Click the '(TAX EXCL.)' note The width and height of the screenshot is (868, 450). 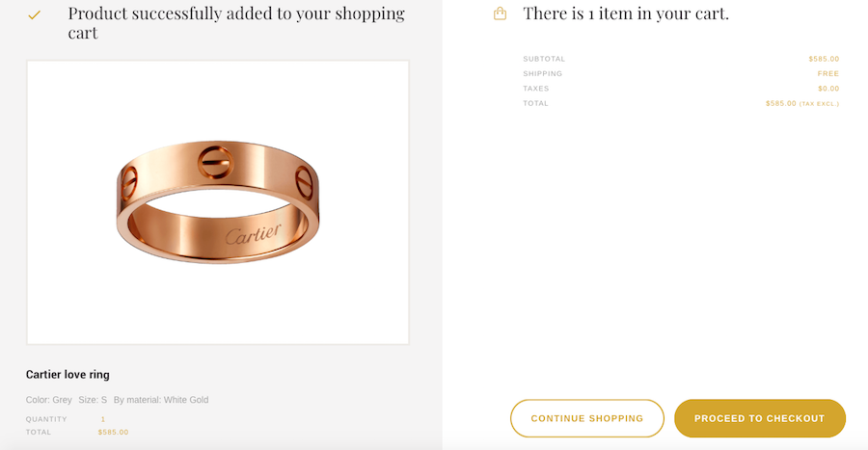pyautogui.click(x=819, y=104)
